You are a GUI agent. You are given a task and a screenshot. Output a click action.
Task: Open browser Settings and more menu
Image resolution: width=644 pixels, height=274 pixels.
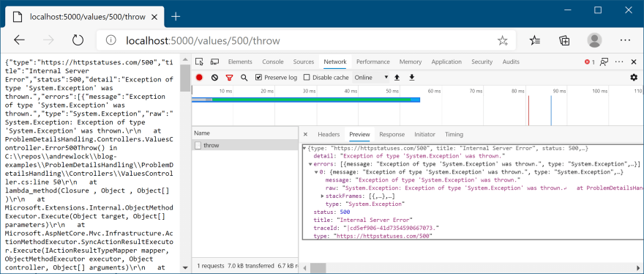tap(625, 40)
